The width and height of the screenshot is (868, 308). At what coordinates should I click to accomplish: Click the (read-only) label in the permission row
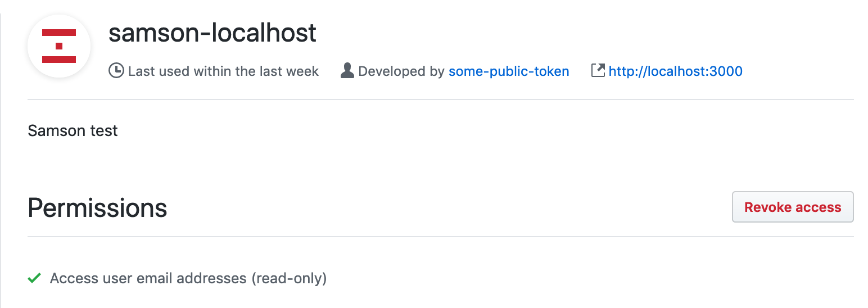288,278
